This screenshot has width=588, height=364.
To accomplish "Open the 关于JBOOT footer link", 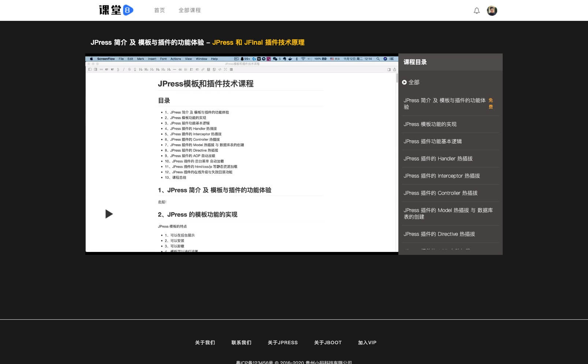I will pos(328,343).
